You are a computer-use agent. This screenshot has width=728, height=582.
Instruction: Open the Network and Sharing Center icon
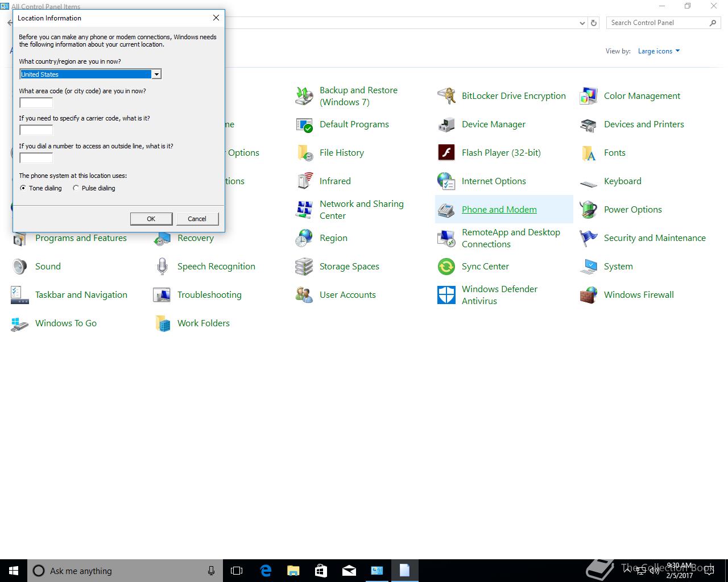[x=304, y=210]
